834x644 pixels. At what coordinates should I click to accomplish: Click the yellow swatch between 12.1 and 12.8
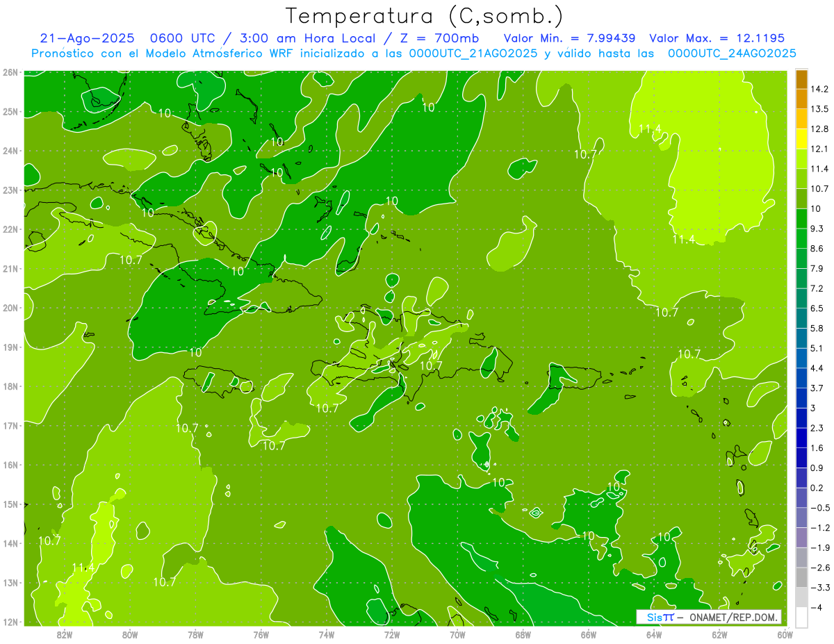(801, 139)
